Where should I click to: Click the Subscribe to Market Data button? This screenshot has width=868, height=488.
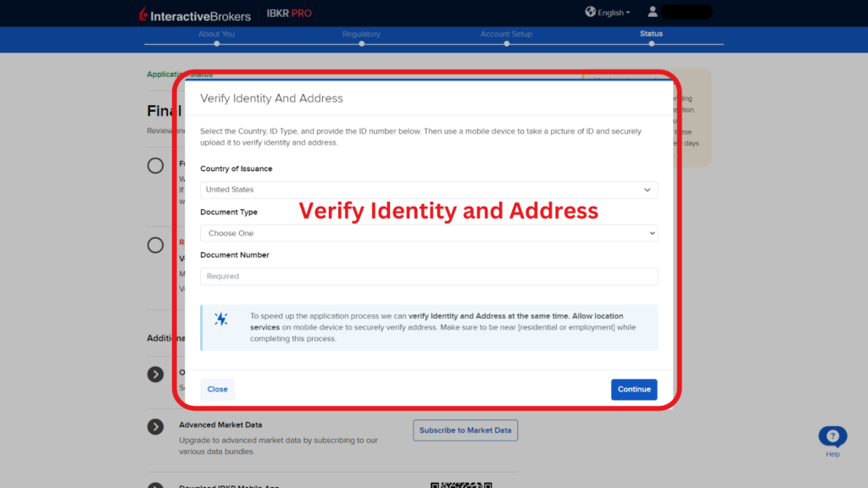pos(465,430)
